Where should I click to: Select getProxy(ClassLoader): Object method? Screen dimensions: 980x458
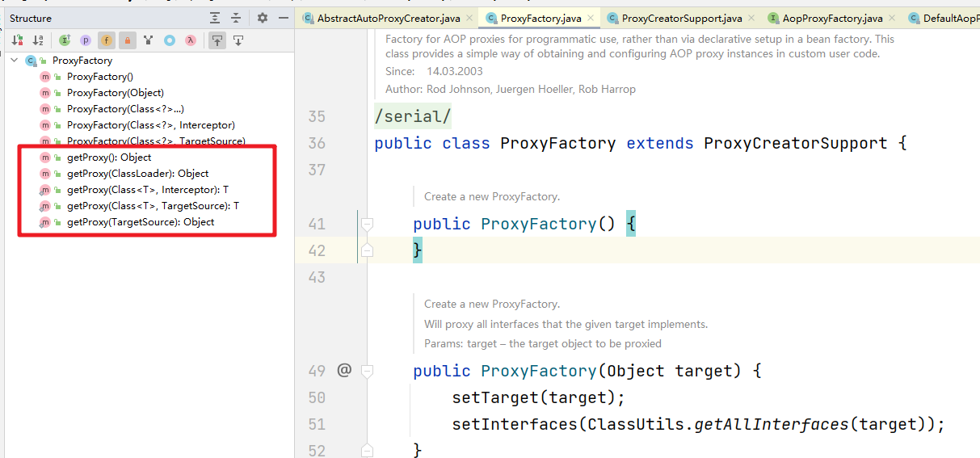137,174
